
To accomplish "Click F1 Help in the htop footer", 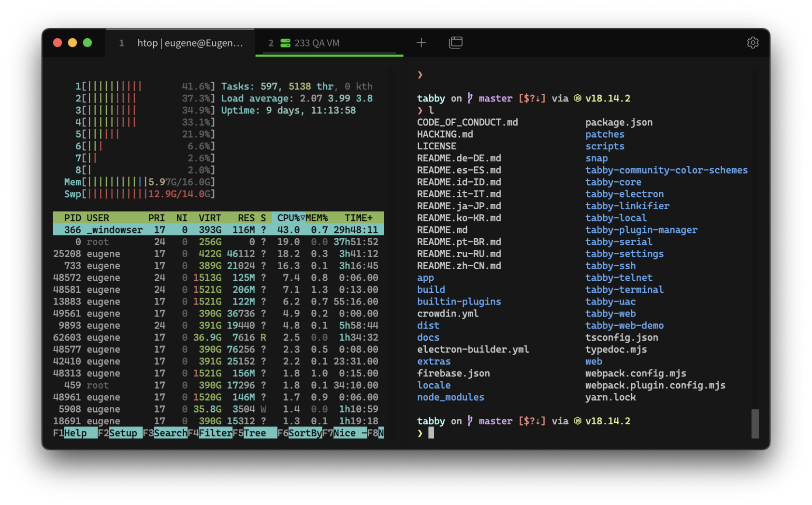I will [75, 433].
